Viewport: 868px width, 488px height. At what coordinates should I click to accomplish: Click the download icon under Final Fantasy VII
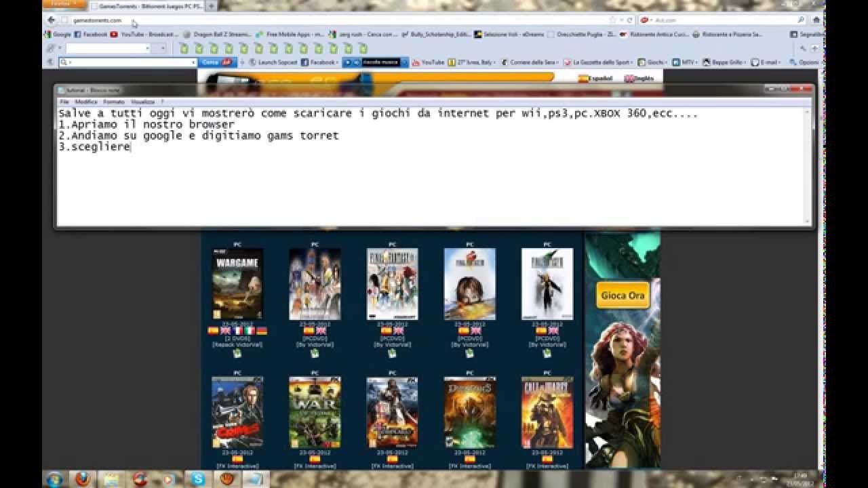[547, 353]
